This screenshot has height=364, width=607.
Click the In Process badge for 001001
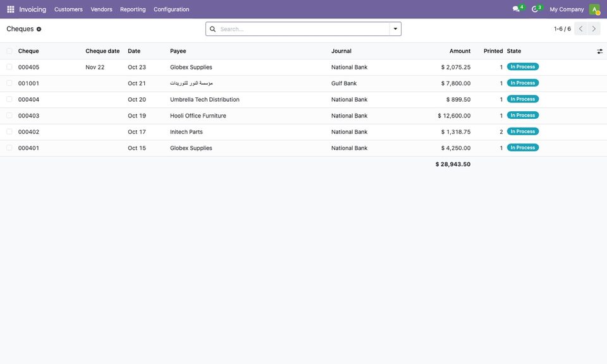click(x=523, y=83)
